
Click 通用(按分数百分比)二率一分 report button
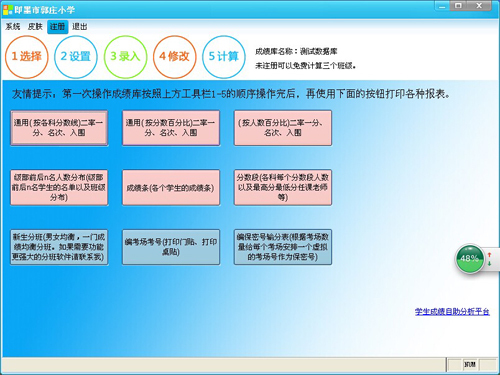pos(171,128)
